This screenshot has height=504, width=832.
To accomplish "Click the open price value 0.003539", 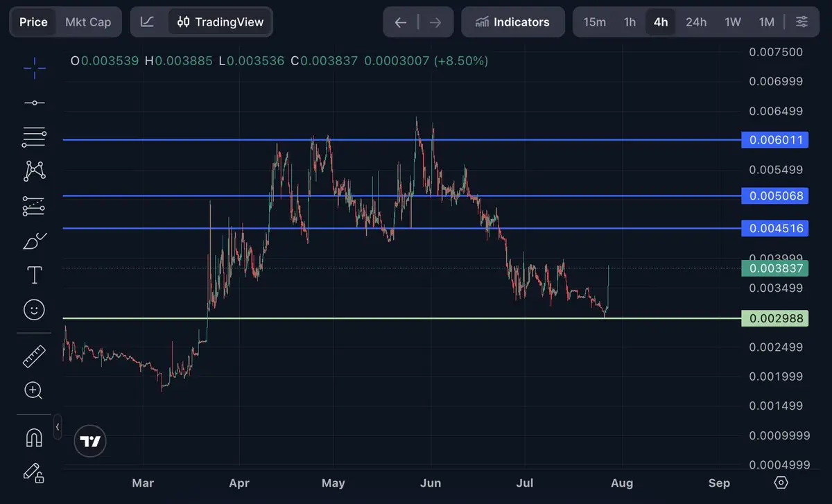I will pyautogui.click(x=110, y=61).
